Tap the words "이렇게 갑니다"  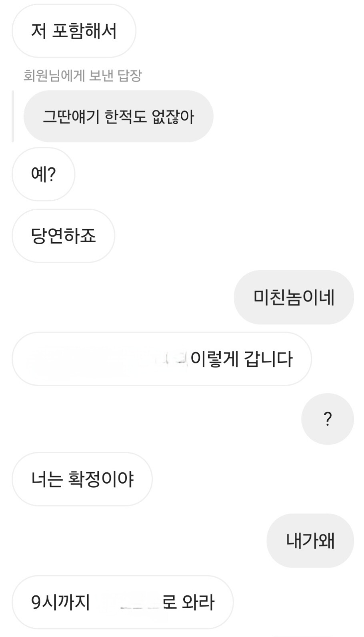242,359
